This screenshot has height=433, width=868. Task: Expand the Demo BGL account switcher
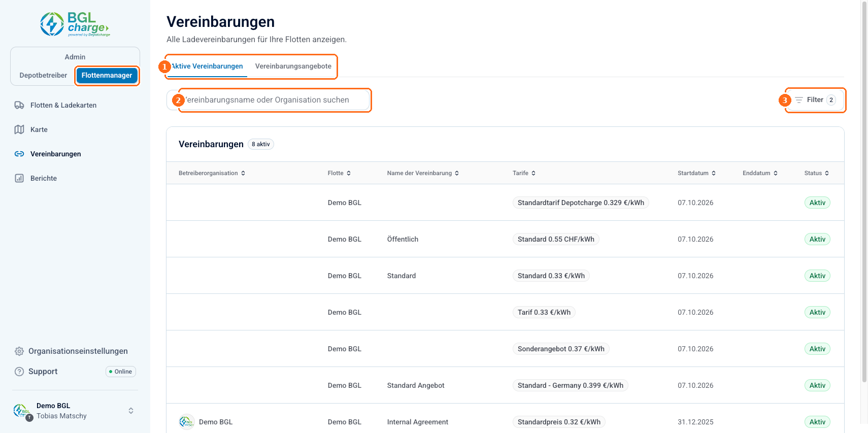tap(131, 411)
